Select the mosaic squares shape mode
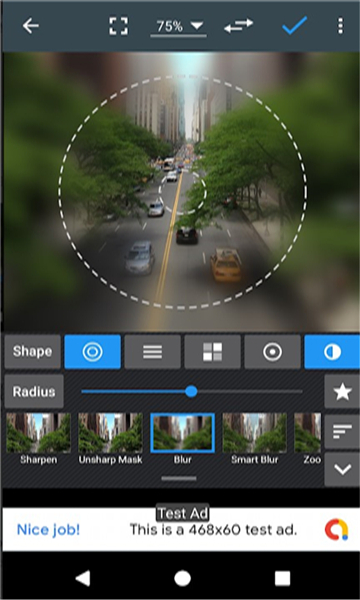This screenshot has height=600, width=360. tap(212, 352)
